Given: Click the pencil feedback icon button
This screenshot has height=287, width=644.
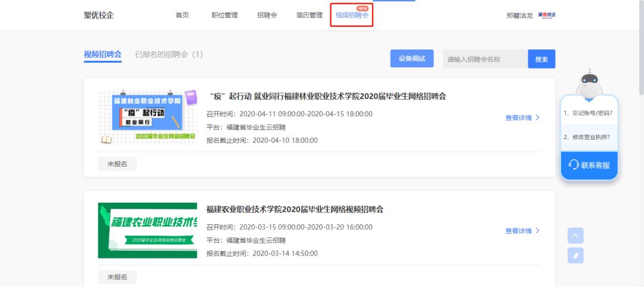Looking at the screenshot, I should click(575, 255).
